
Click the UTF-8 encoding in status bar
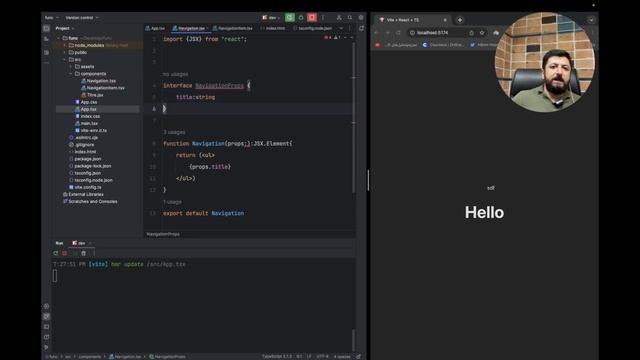322,356
